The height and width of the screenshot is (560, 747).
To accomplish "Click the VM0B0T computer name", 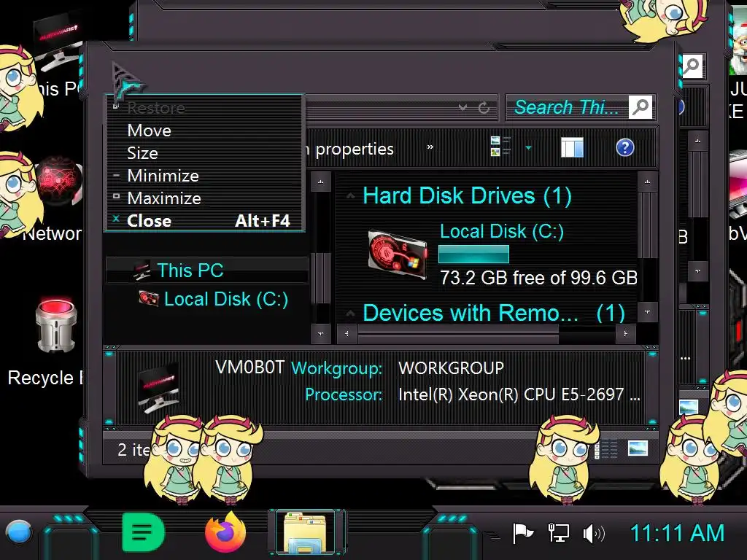I will (x=249, y=367).
